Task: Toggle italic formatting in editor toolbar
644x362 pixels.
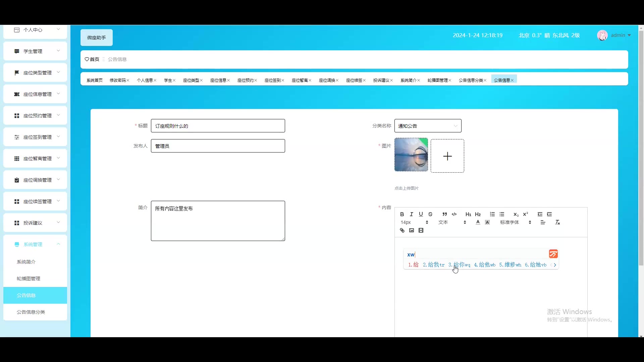Action: click(x=411, y=214)
